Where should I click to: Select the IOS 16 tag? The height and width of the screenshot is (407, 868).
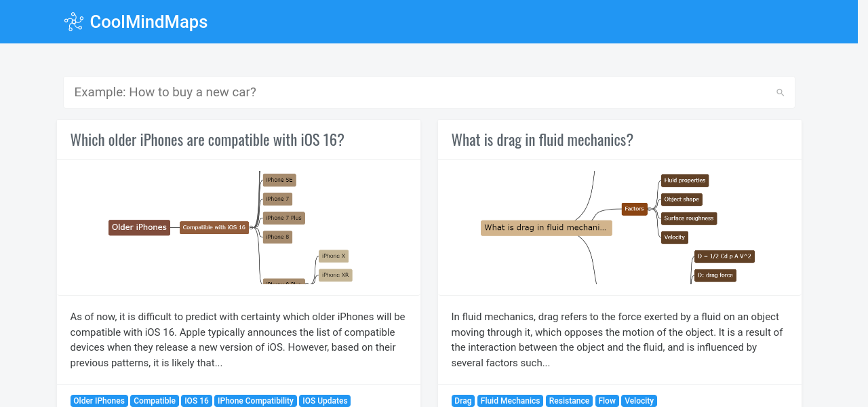[x=197, y=401]
